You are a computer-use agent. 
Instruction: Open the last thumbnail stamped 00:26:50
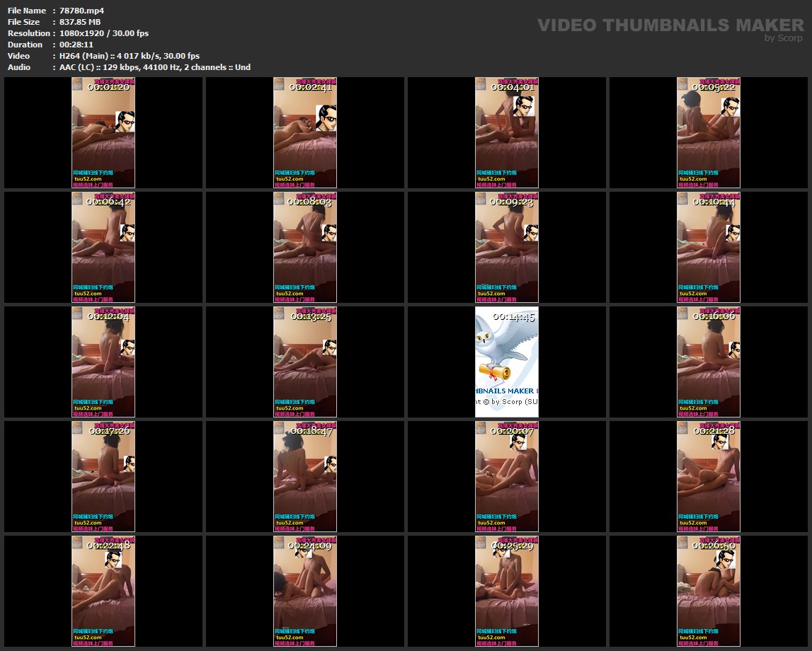tap(708, 591)
